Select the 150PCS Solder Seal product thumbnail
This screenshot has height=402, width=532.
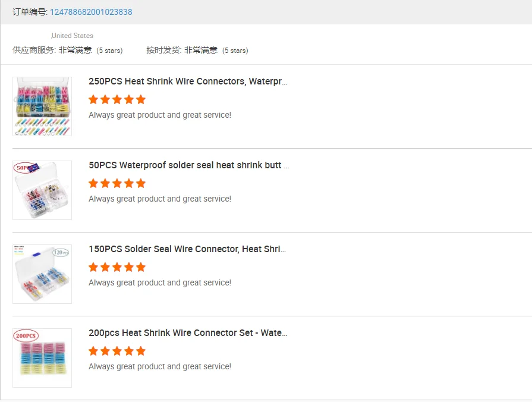[x=42, y=274]
